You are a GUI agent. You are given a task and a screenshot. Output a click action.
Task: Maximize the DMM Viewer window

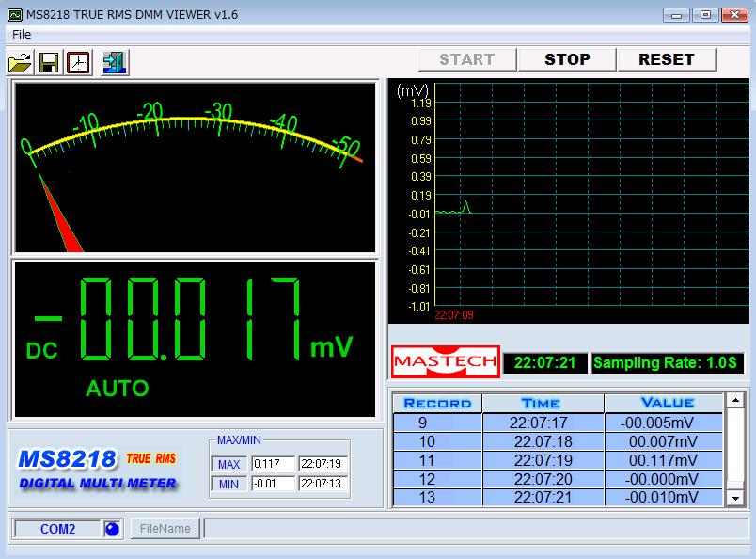[705, 15]
